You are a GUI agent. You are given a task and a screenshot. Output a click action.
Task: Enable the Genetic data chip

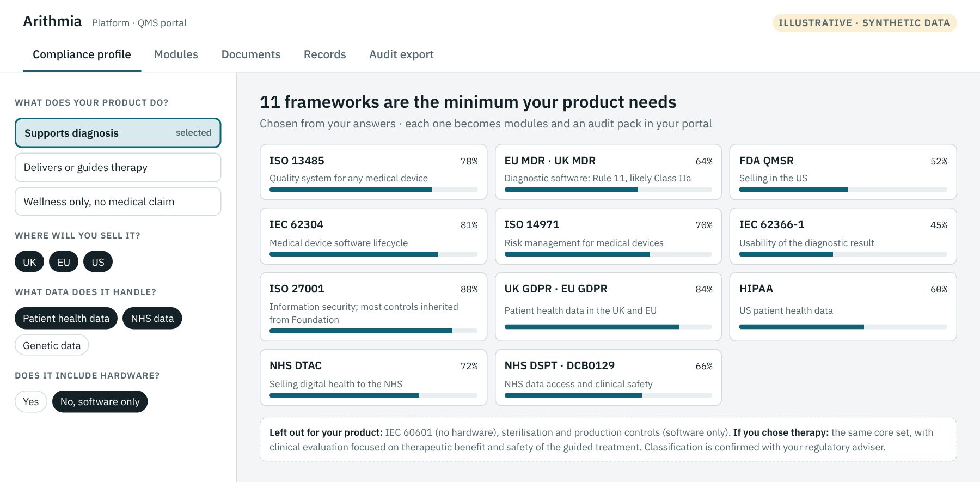point(52,345)
